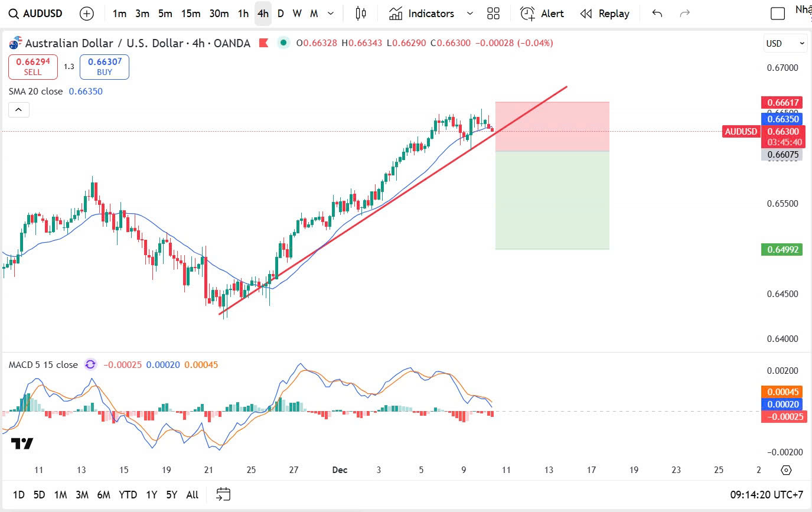Start bar Replay mode
Screen dimensions: 812x512
604,14
